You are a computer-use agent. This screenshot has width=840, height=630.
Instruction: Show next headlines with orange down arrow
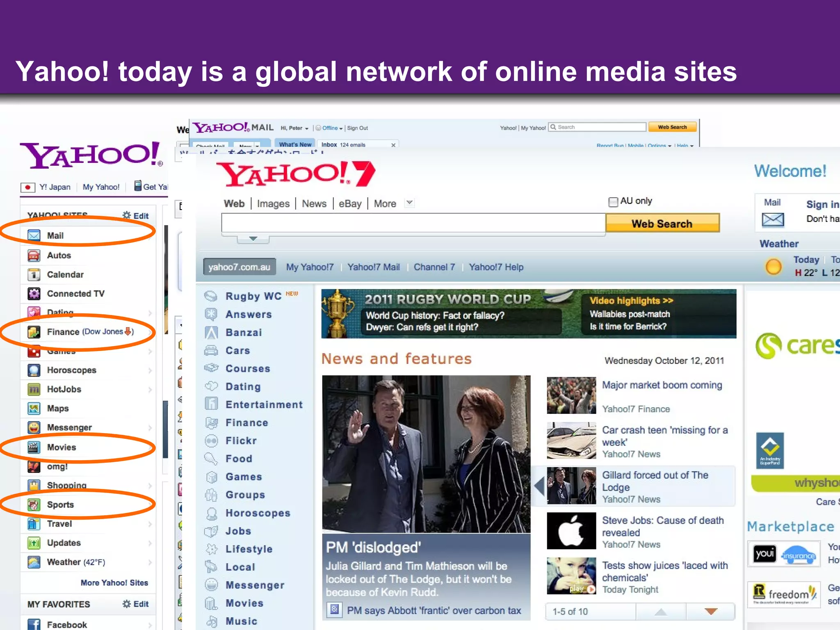[711, 612]
